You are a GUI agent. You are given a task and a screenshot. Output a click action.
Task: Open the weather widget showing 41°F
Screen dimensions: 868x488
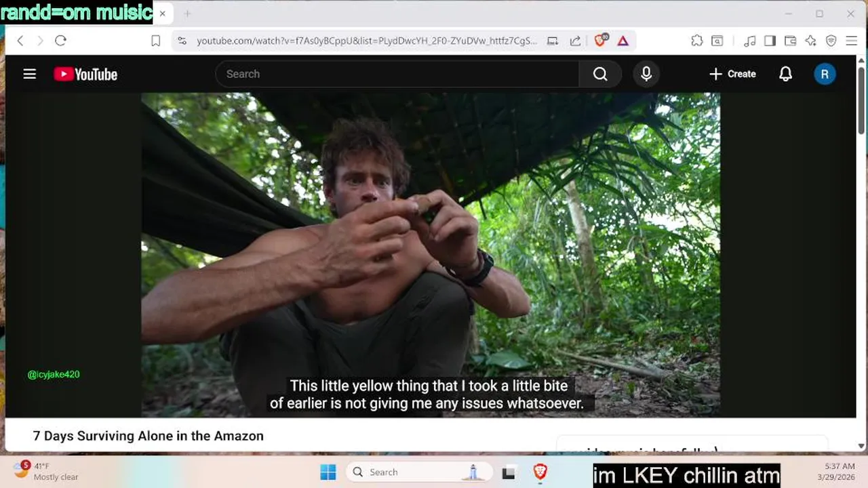(46, 472)
